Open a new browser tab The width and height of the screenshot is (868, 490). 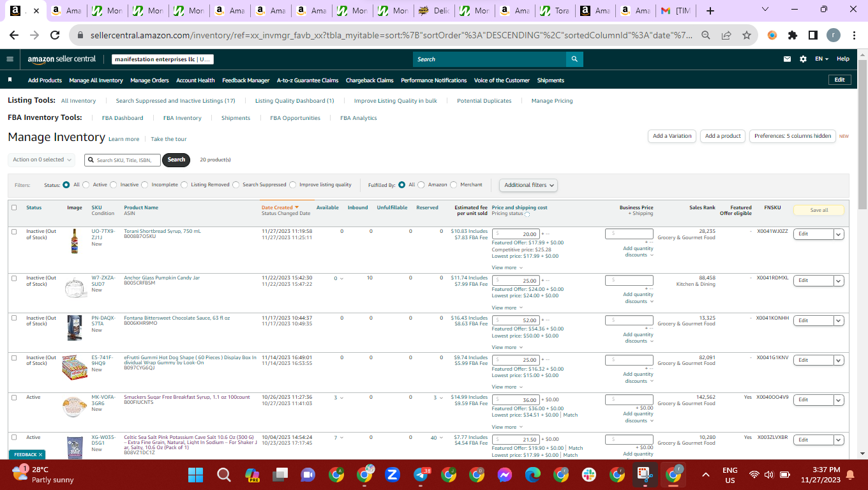710,11
